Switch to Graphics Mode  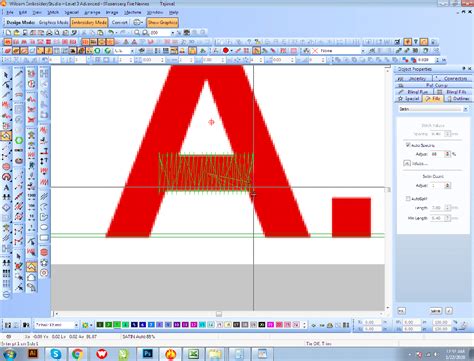54,22
